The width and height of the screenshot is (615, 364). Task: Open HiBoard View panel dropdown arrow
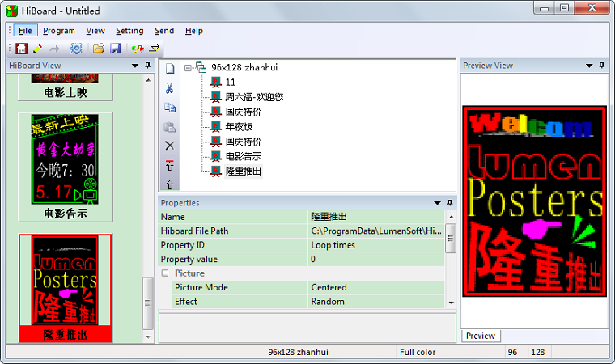(135, 66)
